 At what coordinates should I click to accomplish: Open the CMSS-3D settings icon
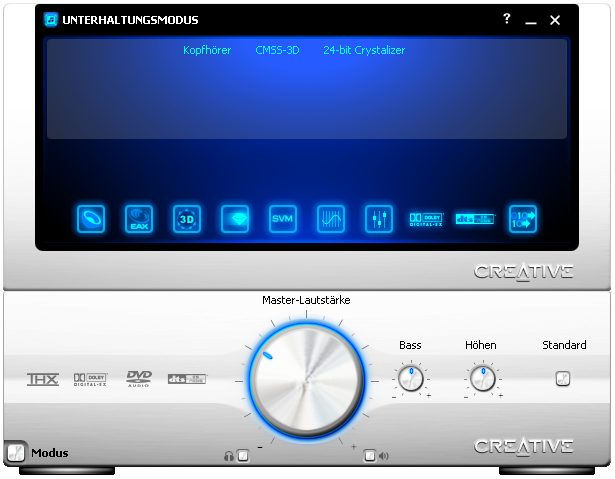(x=187, y=219)
